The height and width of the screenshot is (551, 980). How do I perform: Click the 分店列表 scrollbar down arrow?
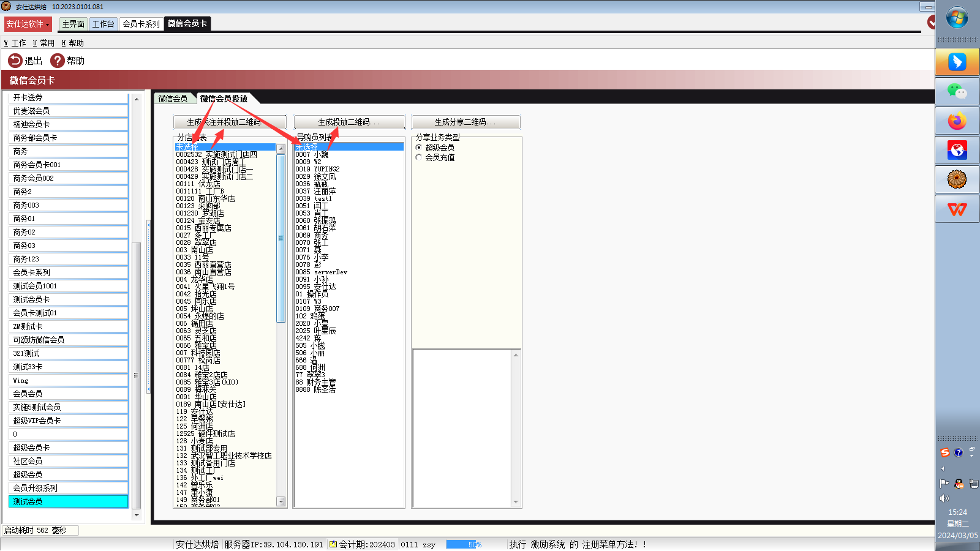pos(281,501)
